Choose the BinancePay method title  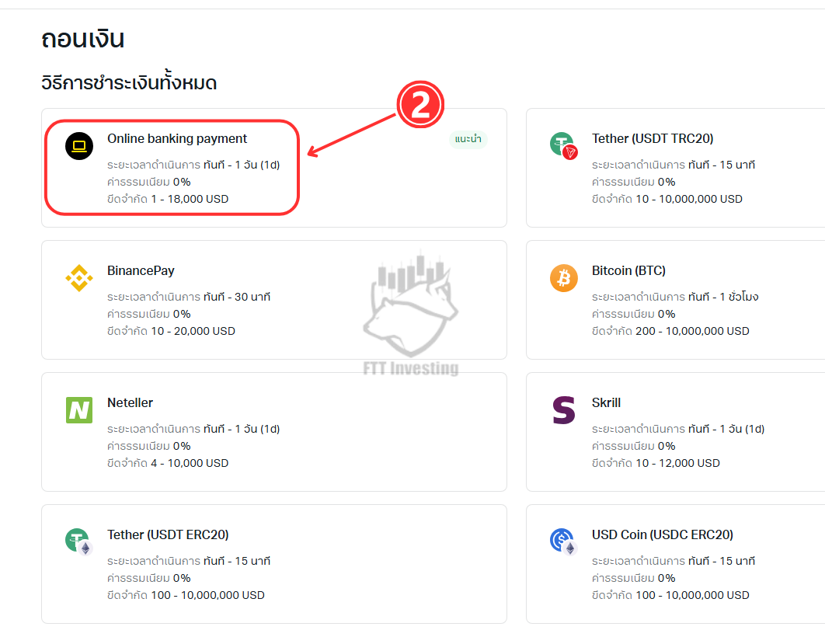[141, 270]
